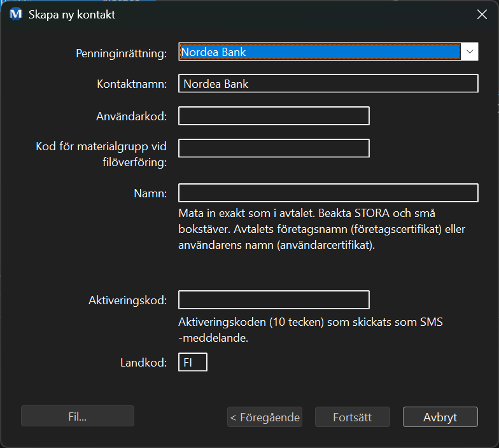Close the Skapa ny kontakt dialog

coord(482,14)
